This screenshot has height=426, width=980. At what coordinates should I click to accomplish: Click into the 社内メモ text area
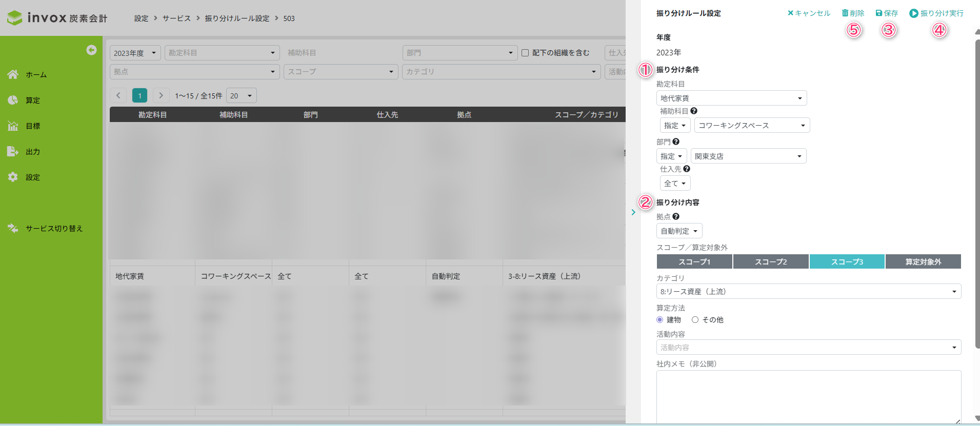pyautogui.click(x=808, y=396)
